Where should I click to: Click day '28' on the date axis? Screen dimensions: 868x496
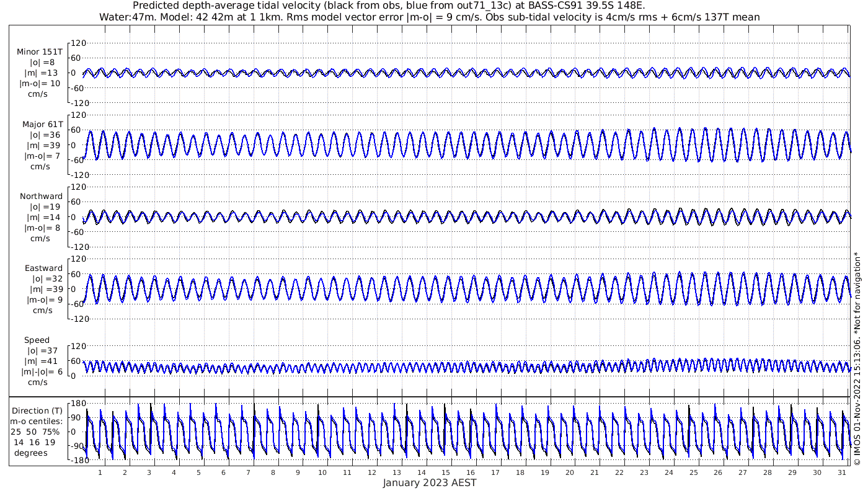767,472
